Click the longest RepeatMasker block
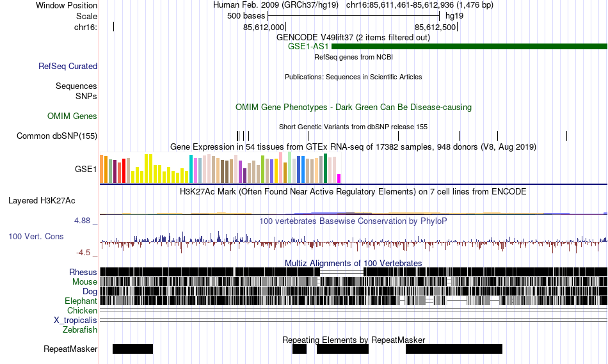The height and width of the screenshot is (364, 608). tap(454, 349)
